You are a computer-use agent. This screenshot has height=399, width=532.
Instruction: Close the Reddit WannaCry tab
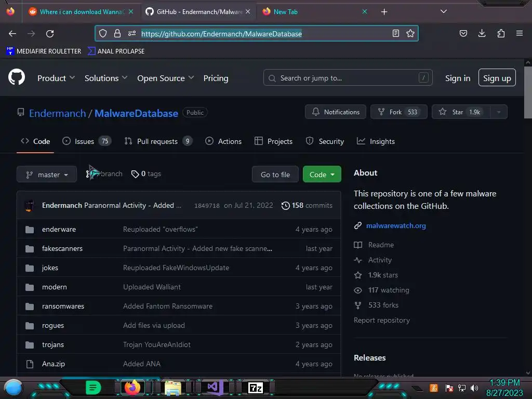coord(131,11)
